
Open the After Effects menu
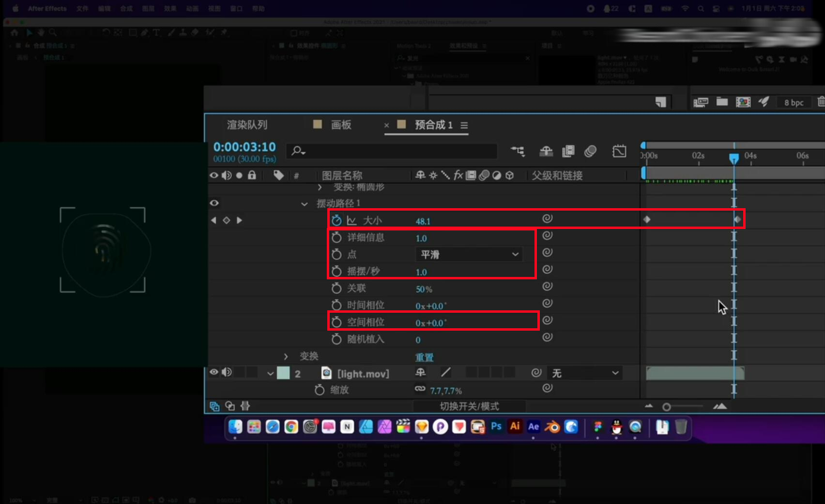tap(47, 8)
